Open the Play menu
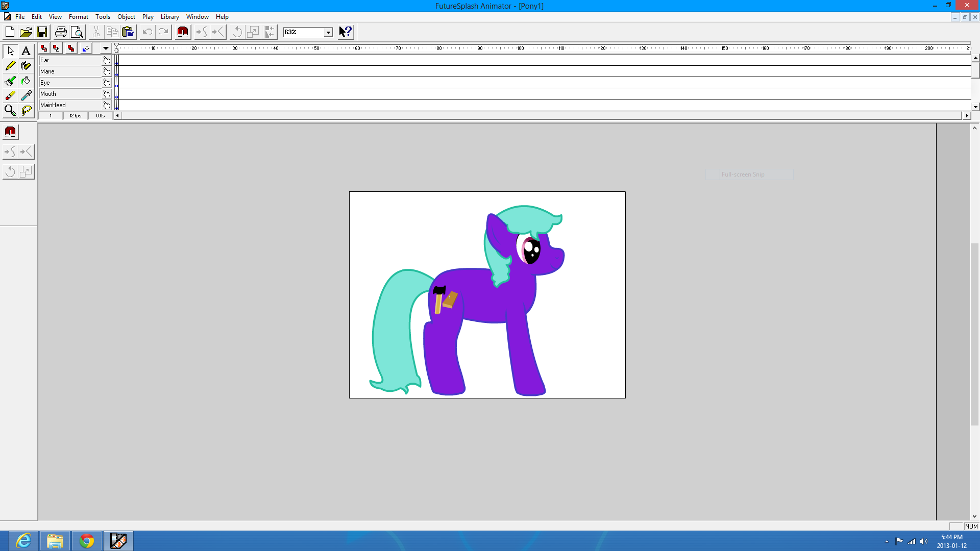 (x=148, y=17)
